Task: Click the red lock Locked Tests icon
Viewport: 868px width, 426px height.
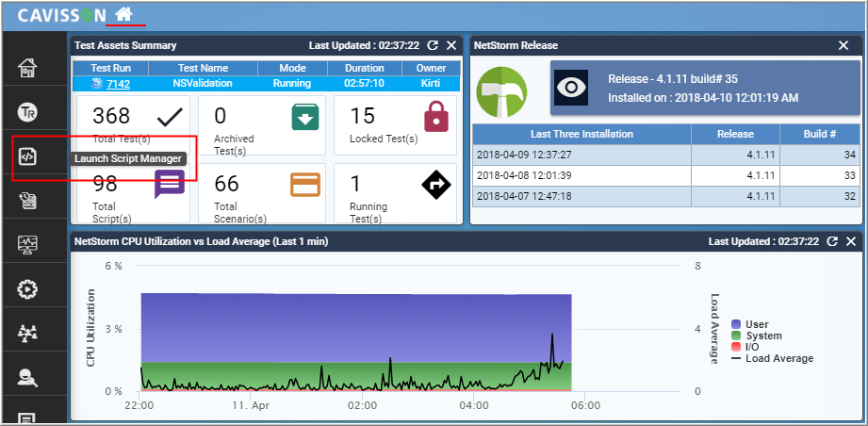Action: 436,117
